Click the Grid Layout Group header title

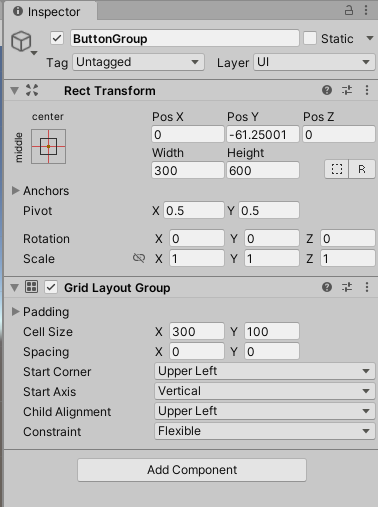pos(117,288)
